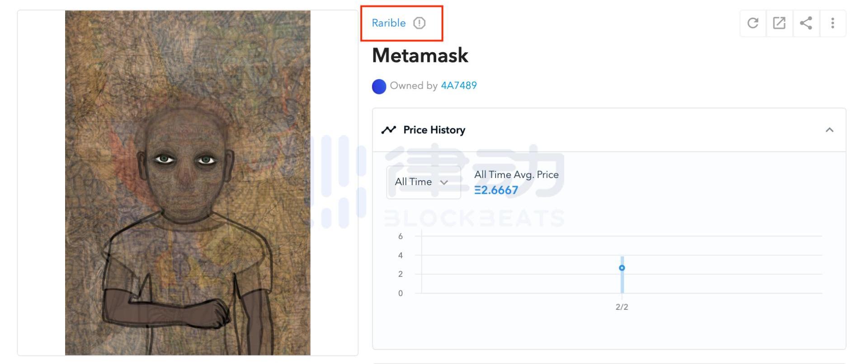Screen dimensions: 868x364
Task: Open the All Time range dropdown
Action: [423, 182]
